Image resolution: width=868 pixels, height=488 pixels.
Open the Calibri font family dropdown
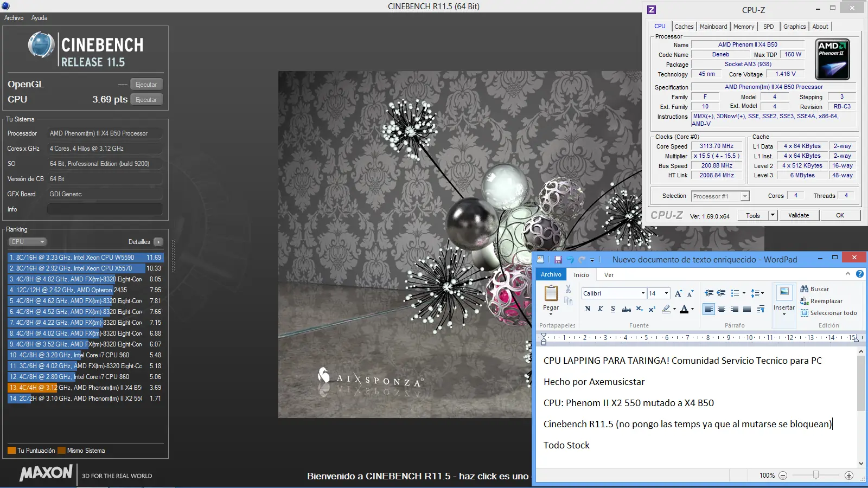(643, 293)
